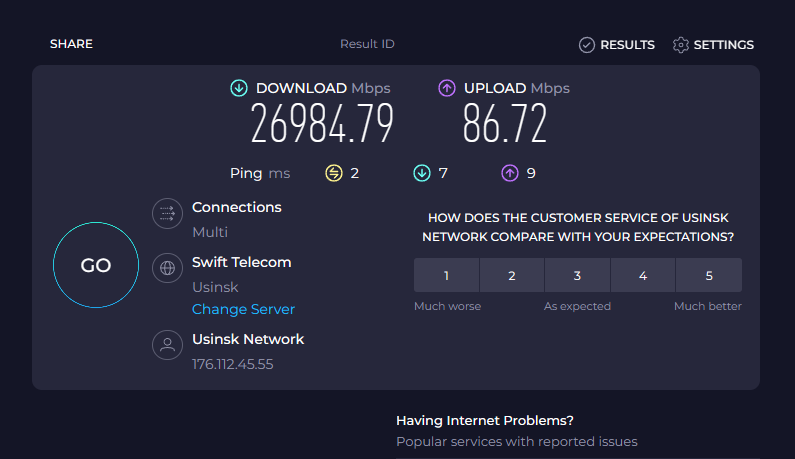Screen dimensions: 795x459
Task: Rate customer service as 2
Action: (512, 275)
